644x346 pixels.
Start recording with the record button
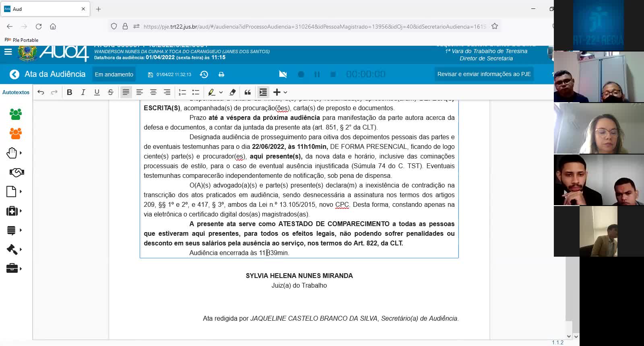pyautogui.click(x=301, y=74)
